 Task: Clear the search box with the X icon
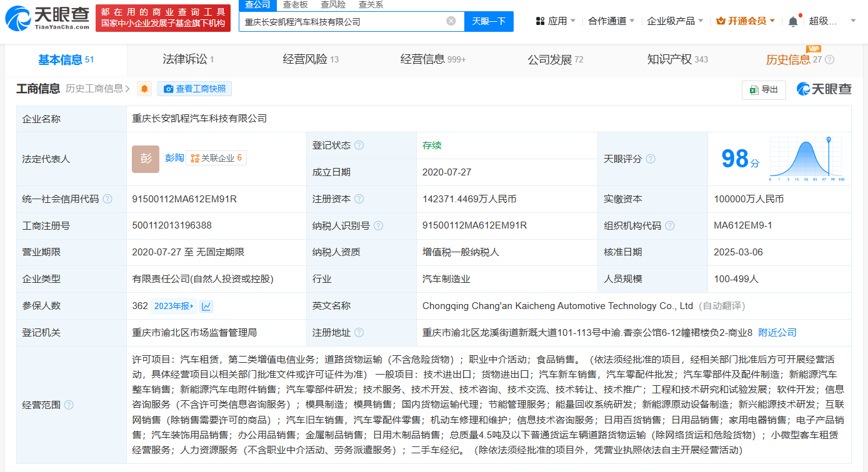(451, 21)
